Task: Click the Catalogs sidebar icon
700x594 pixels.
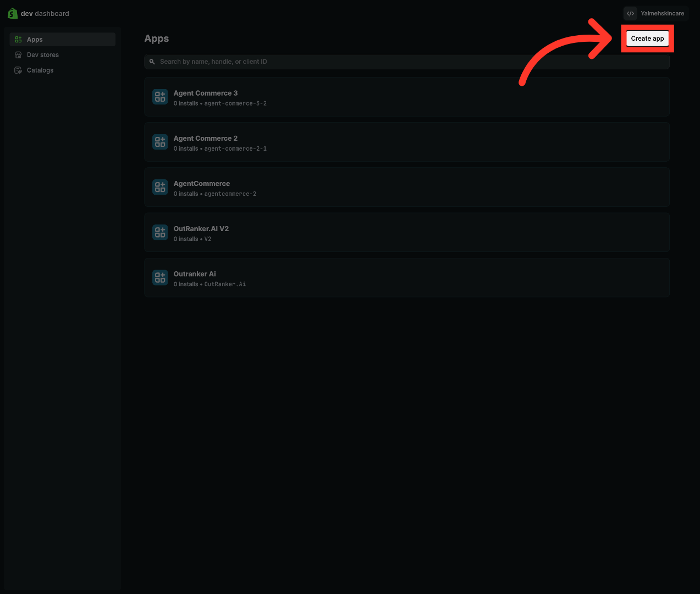Action: [18, 70]
